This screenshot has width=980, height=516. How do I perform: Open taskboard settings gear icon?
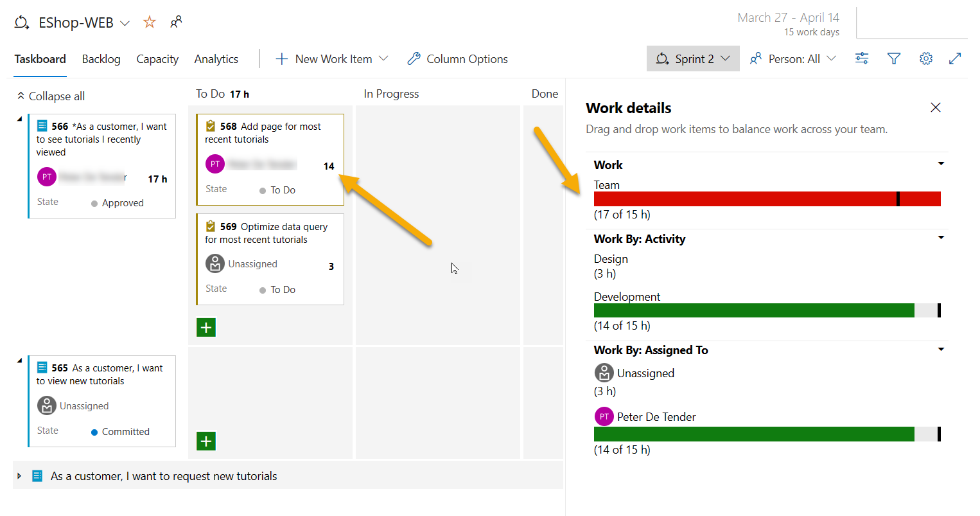click(925, 58)
